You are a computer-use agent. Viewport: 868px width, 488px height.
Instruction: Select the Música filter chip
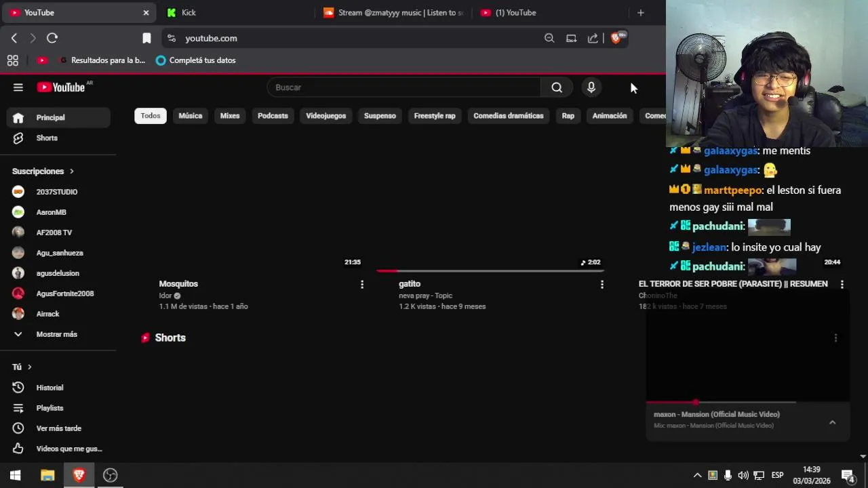click(191, 116)
